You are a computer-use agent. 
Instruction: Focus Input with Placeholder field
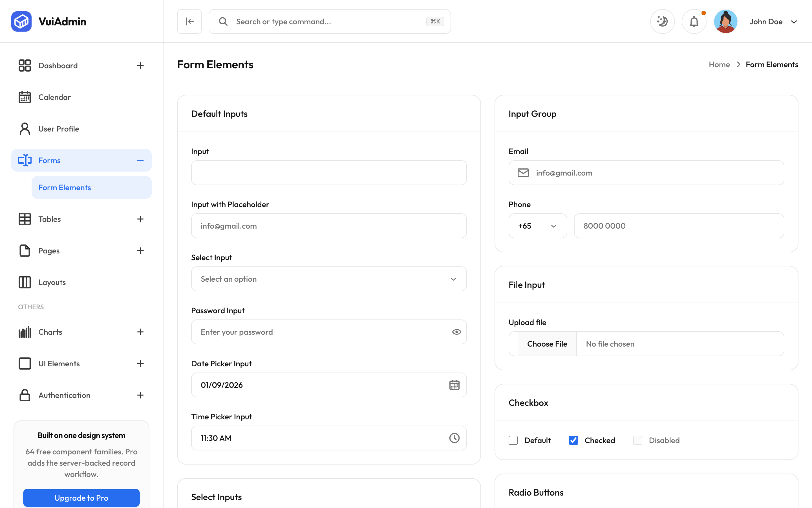point(329,226)
